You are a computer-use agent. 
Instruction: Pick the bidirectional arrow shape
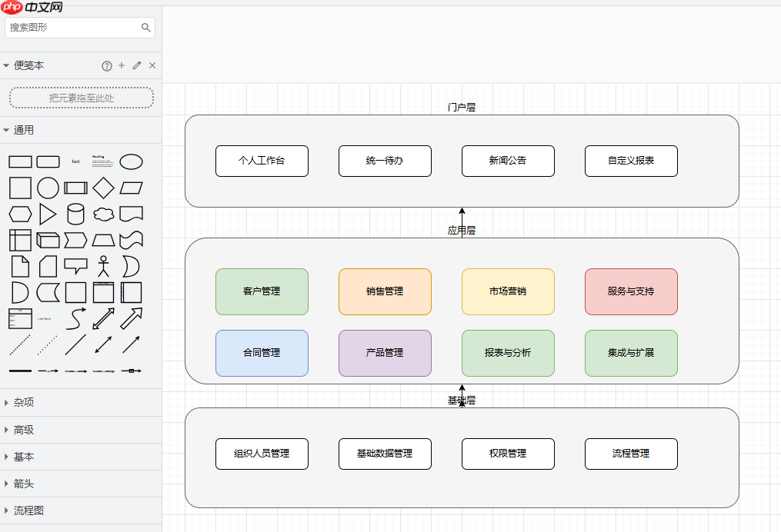click(102, 318)
